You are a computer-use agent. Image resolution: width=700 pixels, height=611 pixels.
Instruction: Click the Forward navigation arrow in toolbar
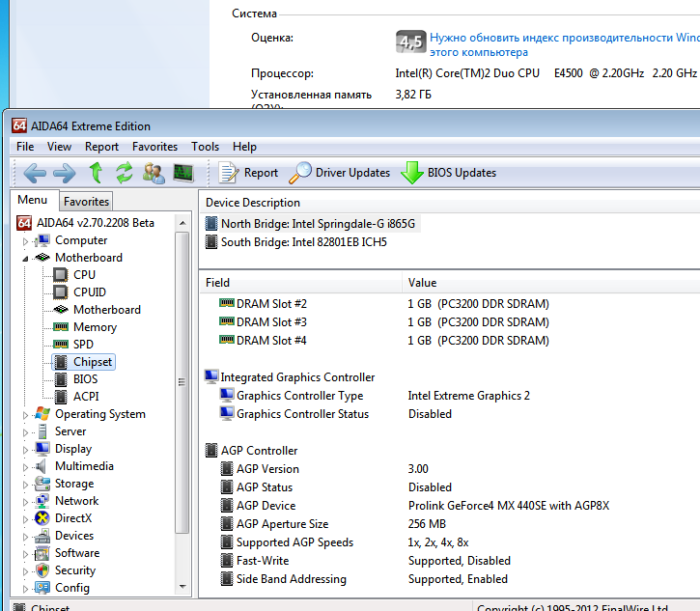(64, 173)
